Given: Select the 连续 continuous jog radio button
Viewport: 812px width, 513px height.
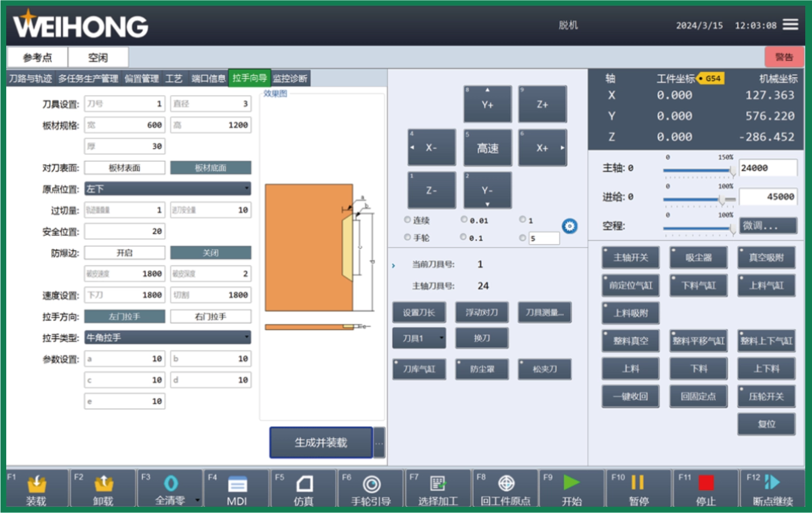Looking at the screenshot, I should (407, 220).
